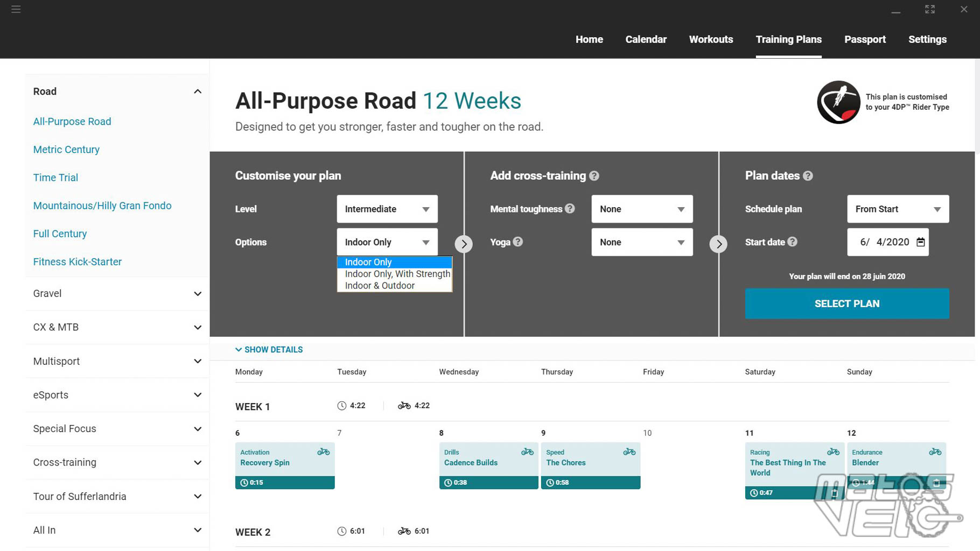Expand the CX & MTB section
Viewport: 980px width, 551px height.
pyautogui.click(x=198, y=328)
